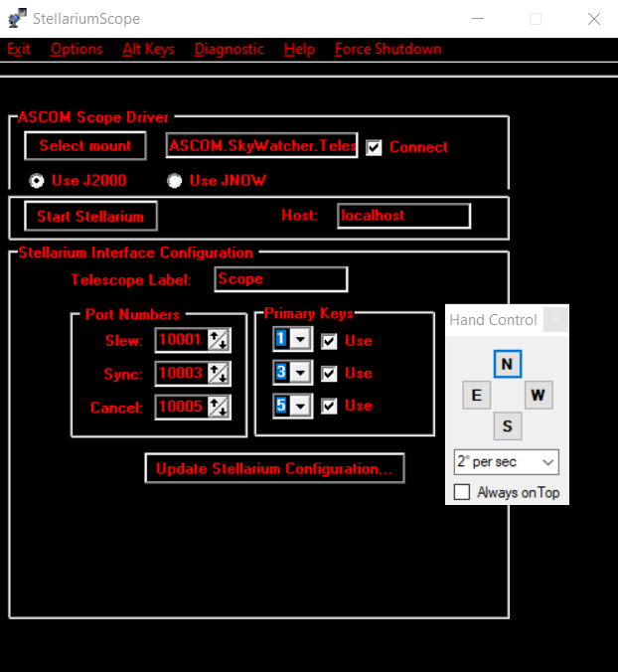This screenshot has width=618, height=672.
Task: Click the E button in Hand Control
Action: pyautogui.click(x=477, y=395)
